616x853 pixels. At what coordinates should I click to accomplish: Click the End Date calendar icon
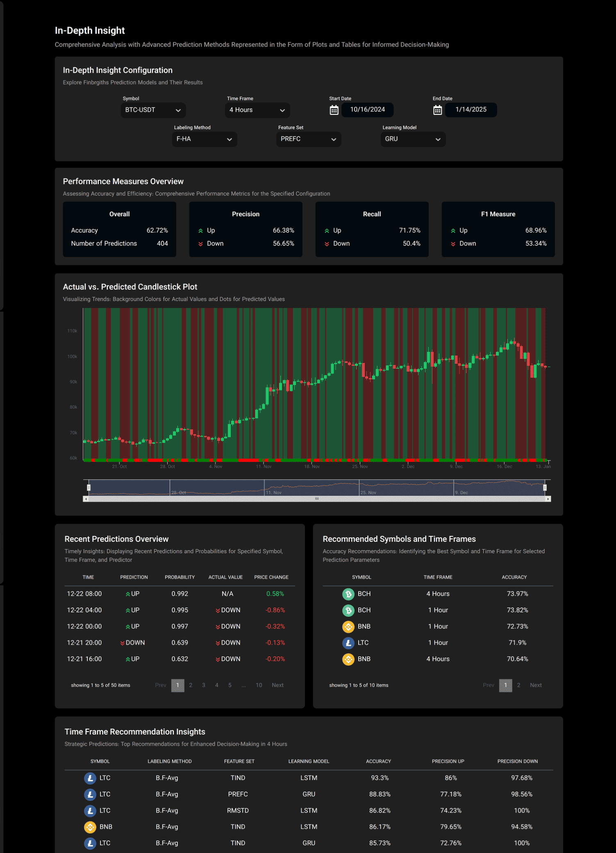pyautogui.click(x=437, y=110)
